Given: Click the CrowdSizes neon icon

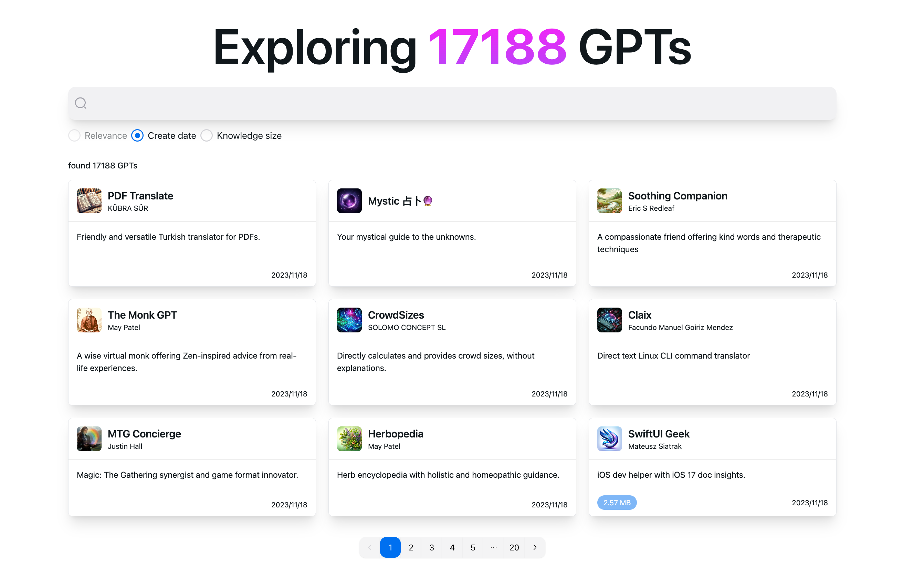Looking at the screenshot, I should (x=349, y=320).
